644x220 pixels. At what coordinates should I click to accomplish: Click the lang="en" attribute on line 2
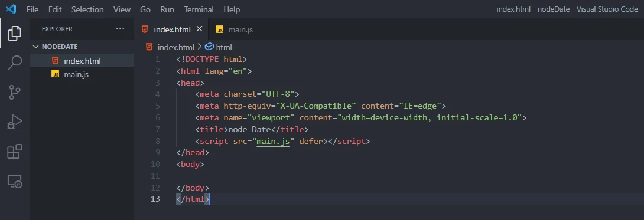pyautogui.click(x=225, y=71)
